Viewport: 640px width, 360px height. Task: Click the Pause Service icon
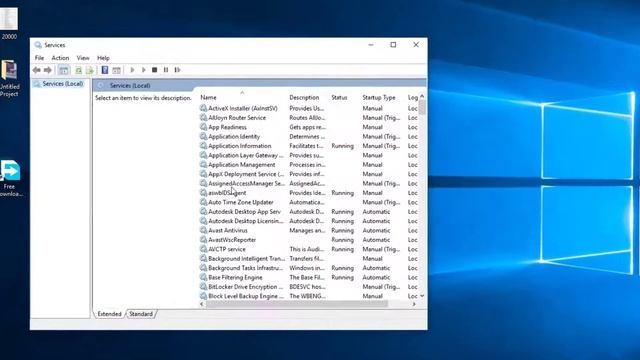point(166,70)
